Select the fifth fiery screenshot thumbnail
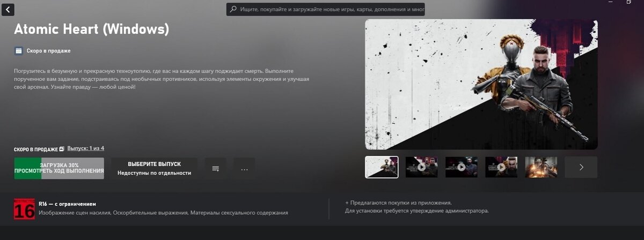Viewport: 644px width, 240px height. coord(541,167)
